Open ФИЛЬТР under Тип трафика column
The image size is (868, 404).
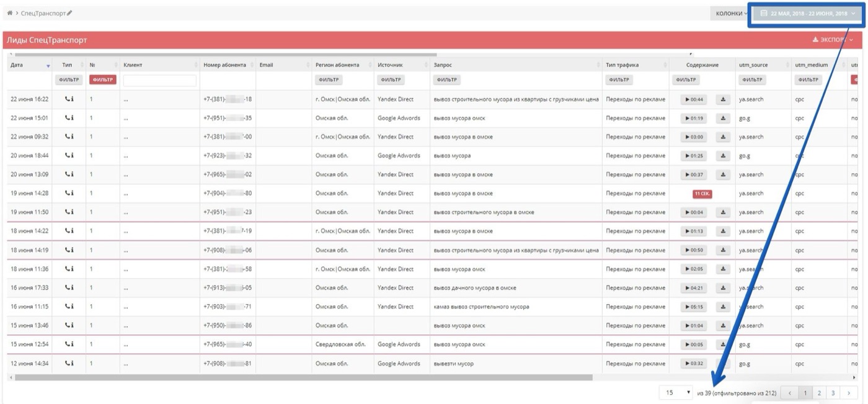619,79
